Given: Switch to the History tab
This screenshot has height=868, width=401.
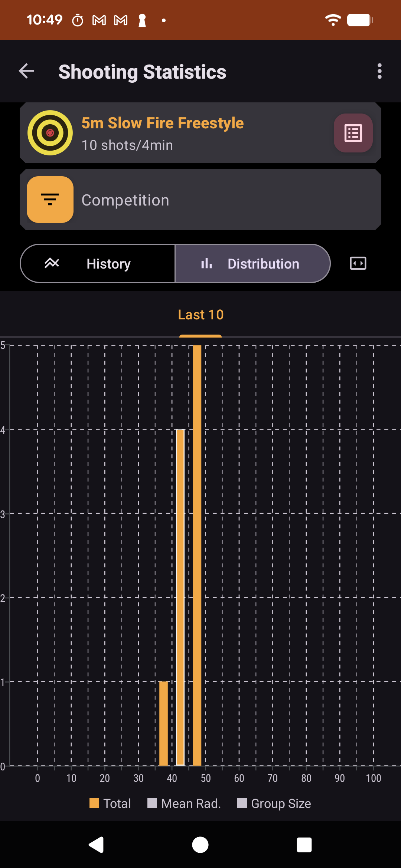Looking at the screenshot, I should click(98, 263).
